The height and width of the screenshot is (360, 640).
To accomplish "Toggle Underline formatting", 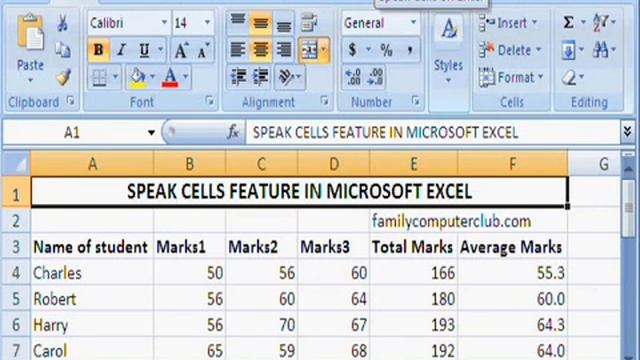I will (144, 50).
